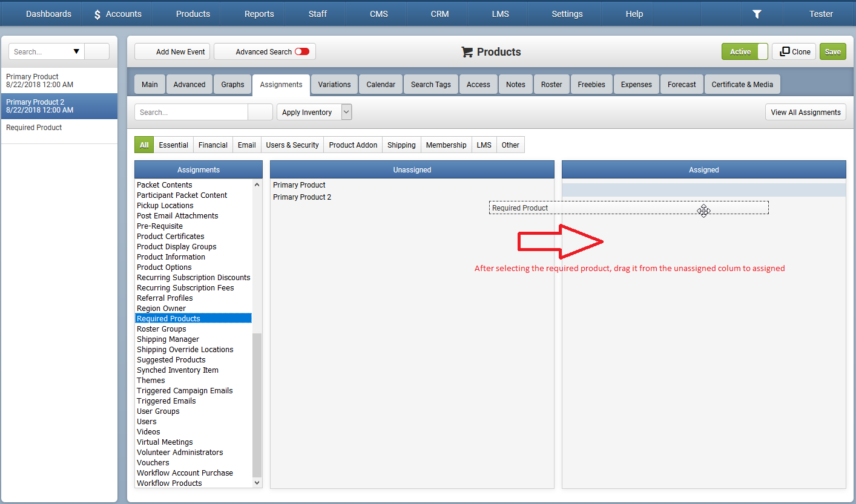Click the Clone button
This screenshot has height=504, width=856.
pyautogui.click(x=794, y=51)
